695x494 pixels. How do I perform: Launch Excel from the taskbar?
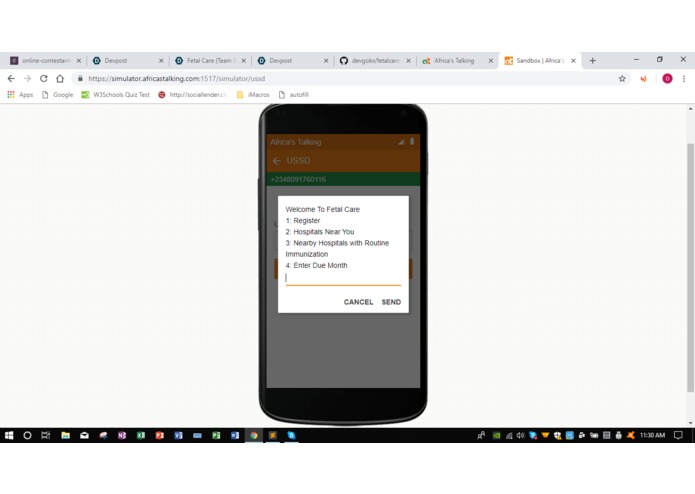141,435
